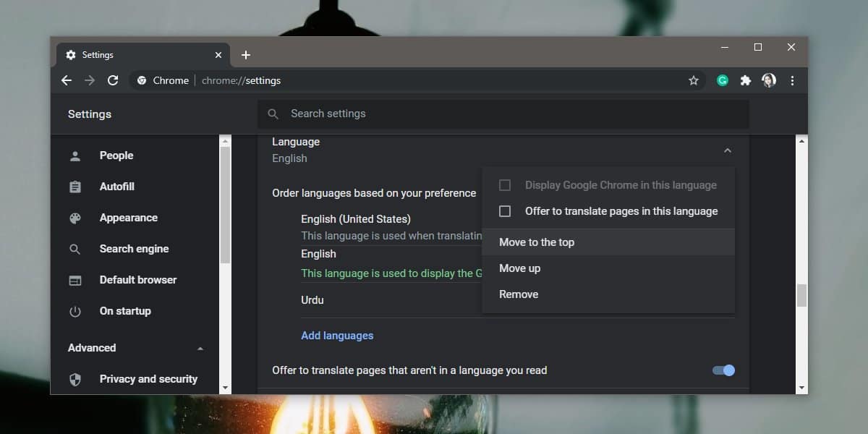Toggle Offer to translate pages switch
868x434 pixels.
tap(723, 370)
